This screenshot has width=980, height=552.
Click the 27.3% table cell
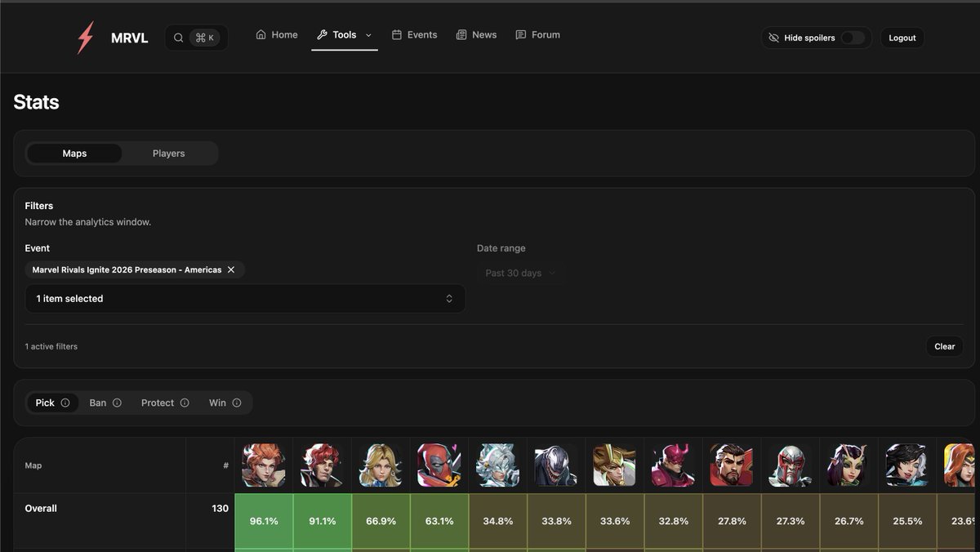coord(790,521)
